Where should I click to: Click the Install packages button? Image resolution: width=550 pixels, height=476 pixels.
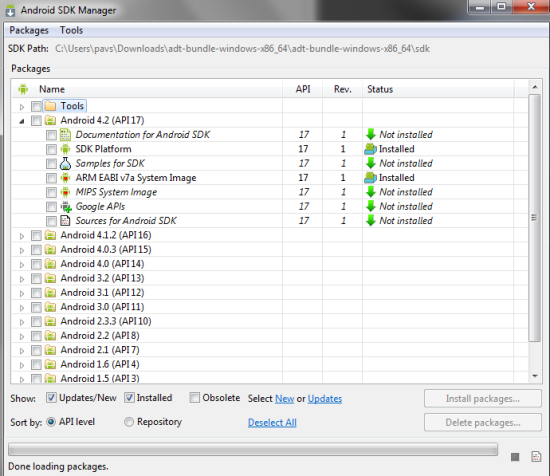pyautogui.click(x=483, y=398)
